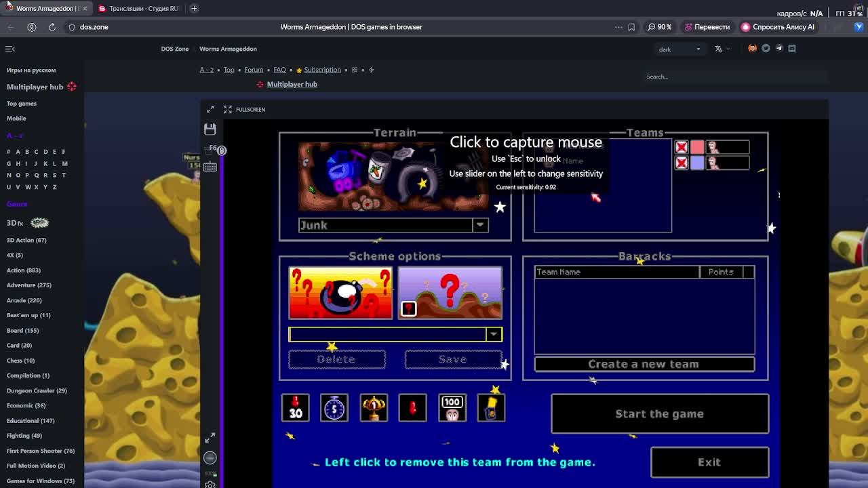Click the Yandex icon at toolbar end
Viewport: 868px width, 488px height.
[x=859, y=27]
